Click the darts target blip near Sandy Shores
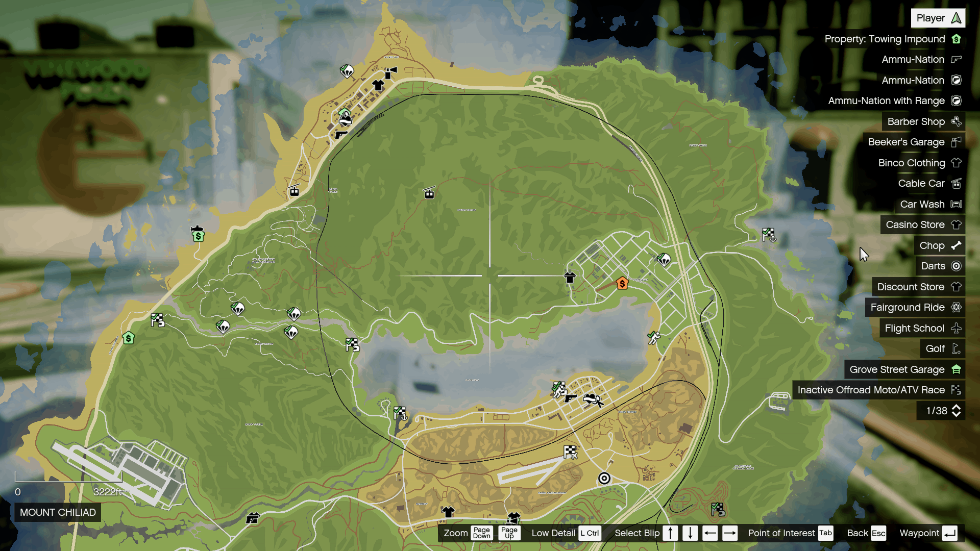Screen dimensions: 980x551 604,478
